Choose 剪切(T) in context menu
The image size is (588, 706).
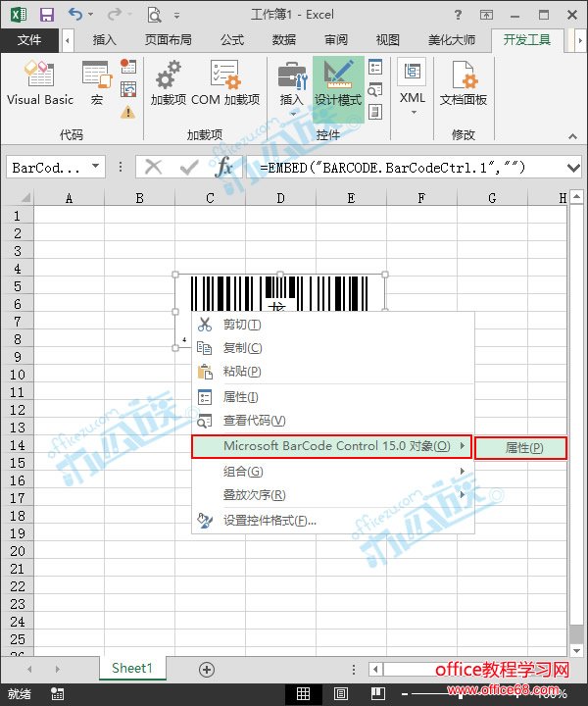[333, 325]
